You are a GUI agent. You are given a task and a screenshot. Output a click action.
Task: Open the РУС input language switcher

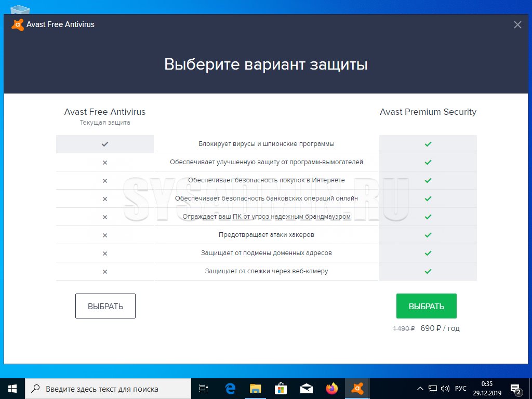click(461, 389)
